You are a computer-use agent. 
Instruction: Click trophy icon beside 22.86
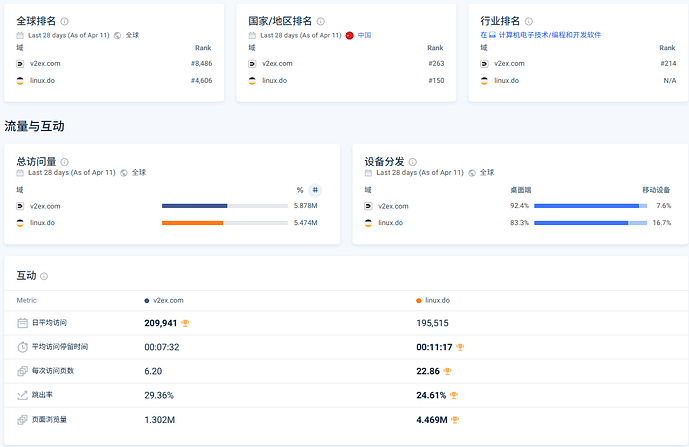447,371
